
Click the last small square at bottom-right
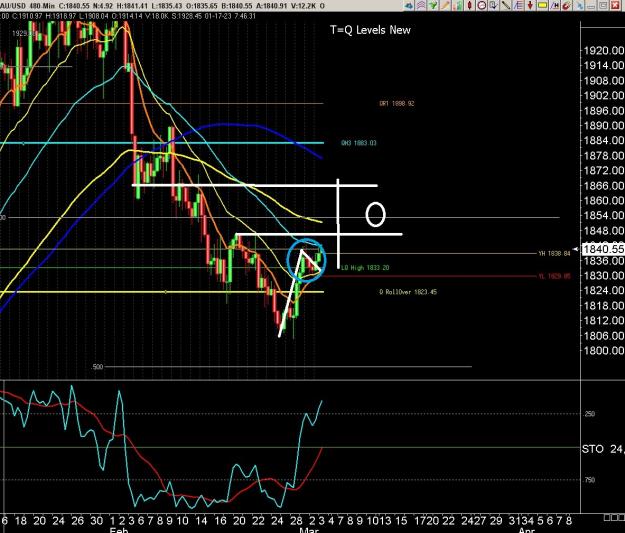pos(619,517)
